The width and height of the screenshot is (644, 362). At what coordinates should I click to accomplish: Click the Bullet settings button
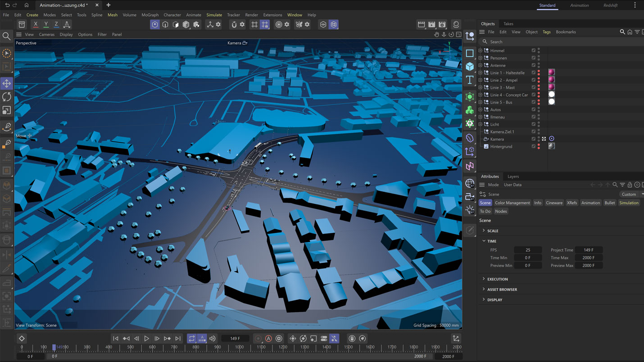tap(610, 203)
